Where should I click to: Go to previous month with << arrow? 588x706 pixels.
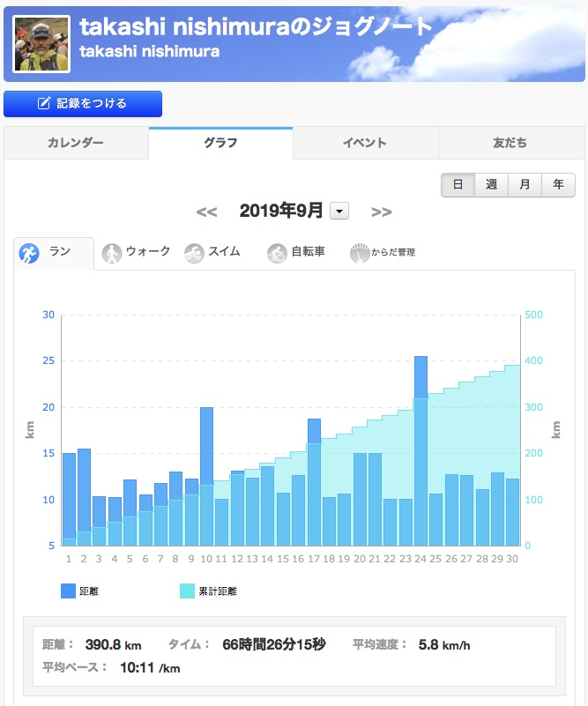tap(206, 212)
